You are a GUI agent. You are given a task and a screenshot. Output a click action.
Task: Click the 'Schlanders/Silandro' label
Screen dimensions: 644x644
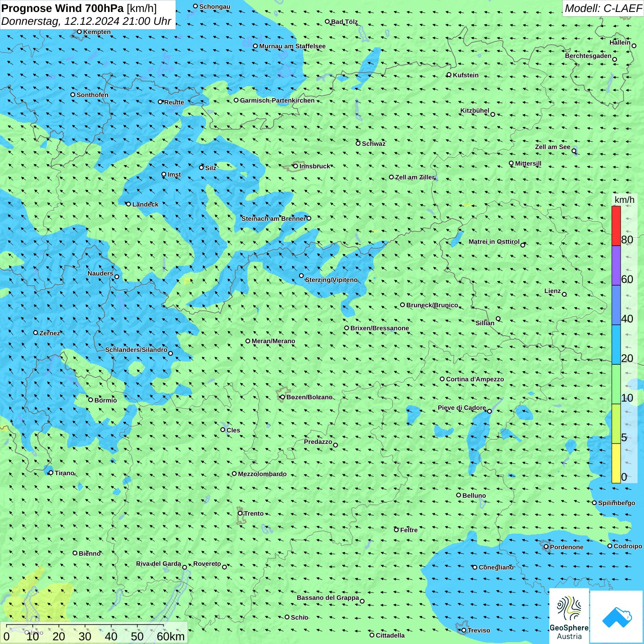pyautogui.click(x=136, y=350)
